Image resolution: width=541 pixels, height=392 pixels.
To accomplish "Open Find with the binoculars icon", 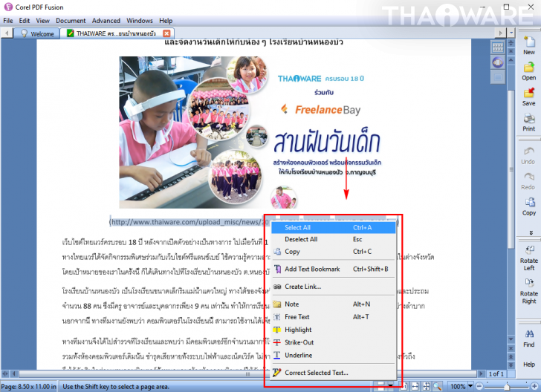I will 529,334.
